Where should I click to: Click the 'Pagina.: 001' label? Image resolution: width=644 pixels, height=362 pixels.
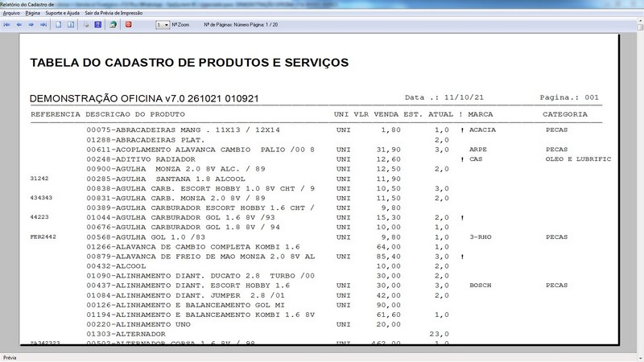[569, 97]
